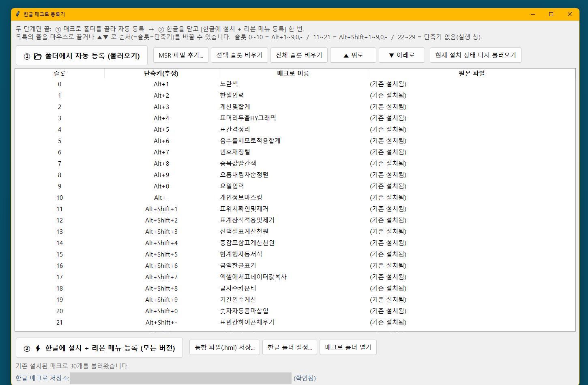Click 통합 파일(.hmi) 저장... button
The width and height of the screenshot is (588, 385).
point(225,347)
